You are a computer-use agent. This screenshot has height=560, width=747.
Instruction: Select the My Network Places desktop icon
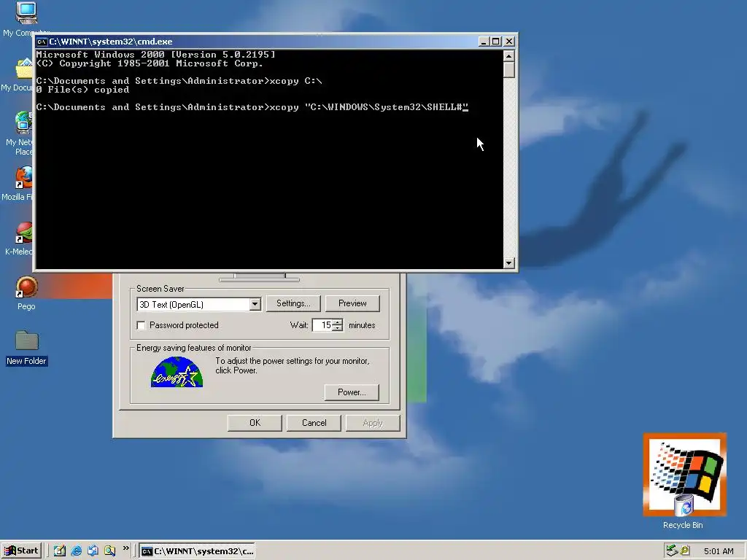24,122
